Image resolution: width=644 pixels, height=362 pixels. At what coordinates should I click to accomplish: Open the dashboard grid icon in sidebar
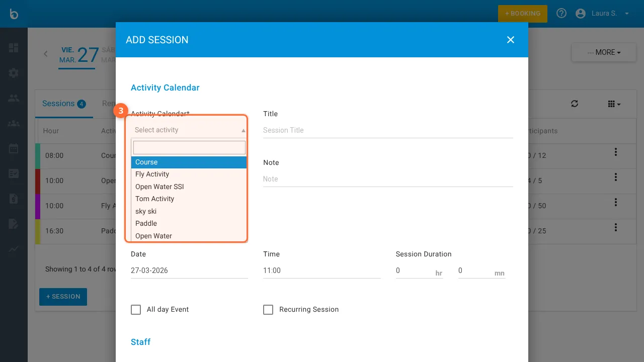(13, 48)
